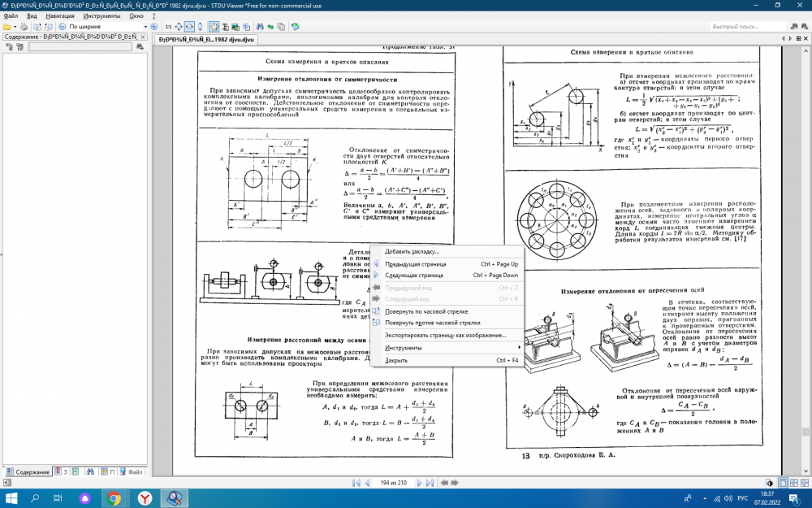Image resolution: width=812 pixels, height=508 pixels.
Task: Jump to the last page of document
Action: [429, 483]
